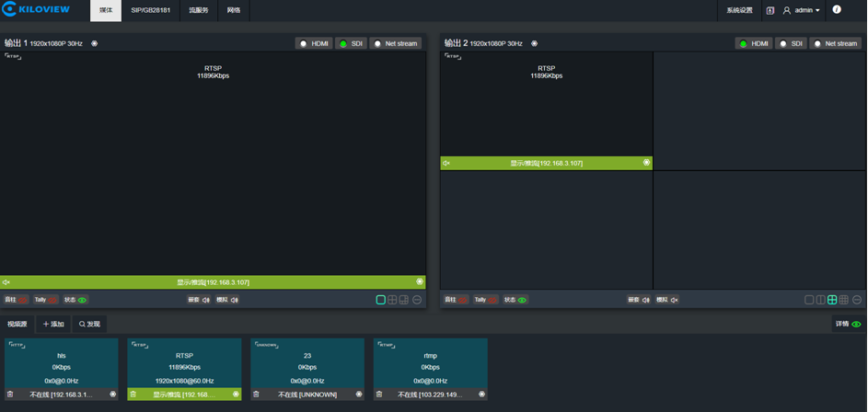Select single-window layout for Output 1
Viewport: 868px width, 412px height.
[x=380, y=300]
